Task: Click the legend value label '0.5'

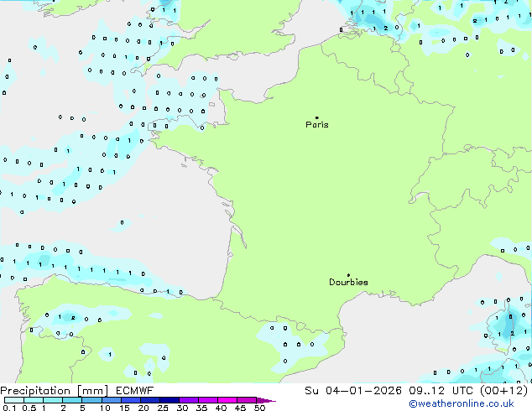Action: [29, 408]
